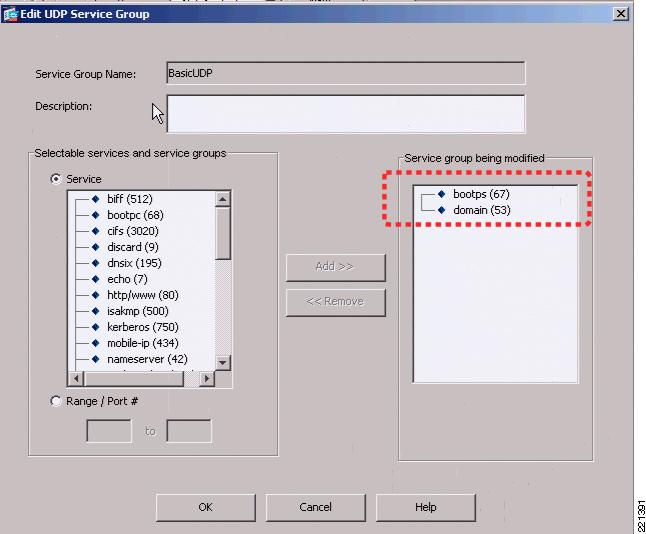The width and height of the screenshot is (646, 534).
Task: Select the Range / Port # radio button
Action: [56, 401]
